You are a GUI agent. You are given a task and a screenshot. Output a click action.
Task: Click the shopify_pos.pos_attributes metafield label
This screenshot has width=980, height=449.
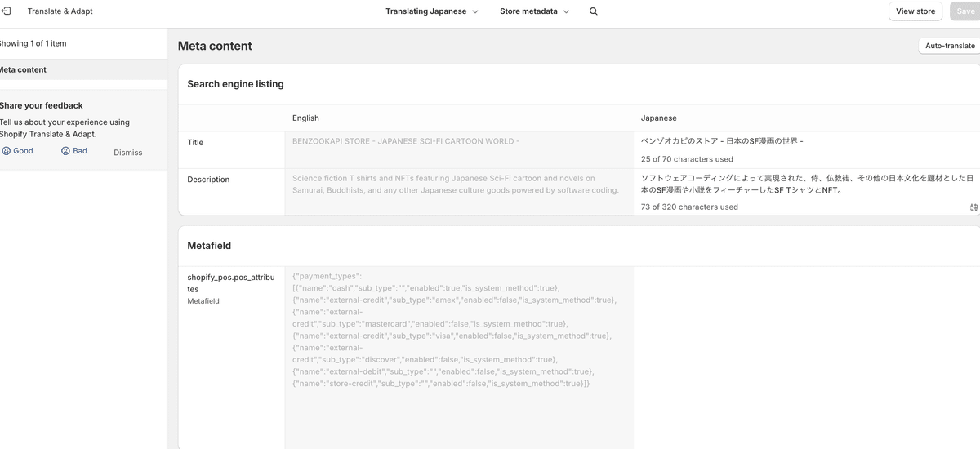click(231, 283)
